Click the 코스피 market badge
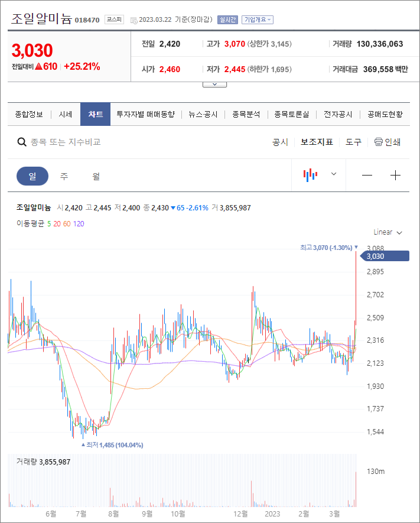 tap(114, 20)
